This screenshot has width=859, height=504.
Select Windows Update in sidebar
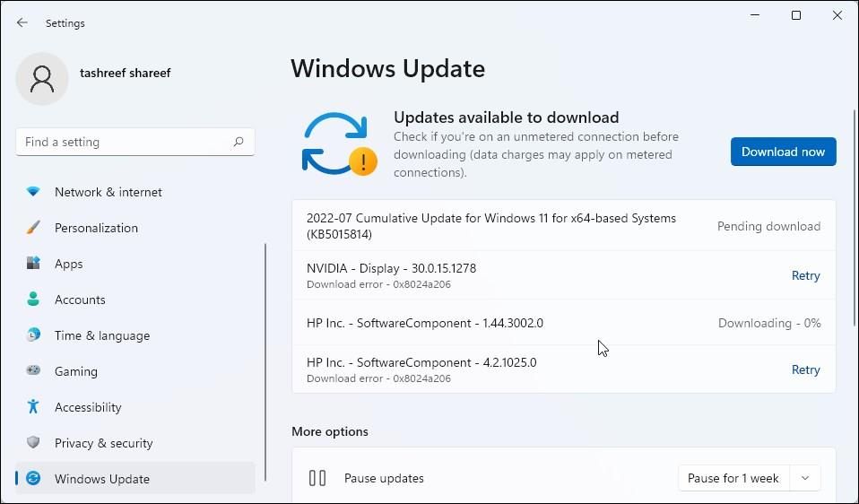[134, 479]
